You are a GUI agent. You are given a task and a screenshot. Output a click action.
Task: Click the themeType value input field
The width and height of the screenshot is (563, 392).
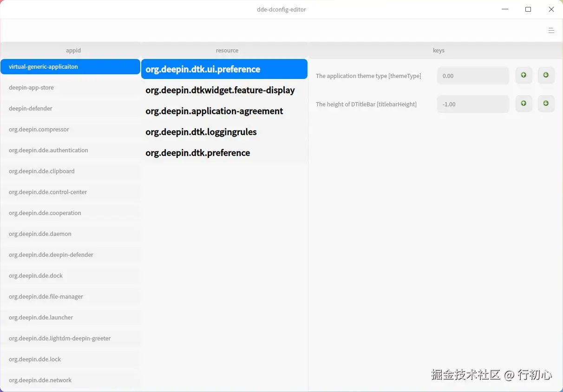pos(472,75)
